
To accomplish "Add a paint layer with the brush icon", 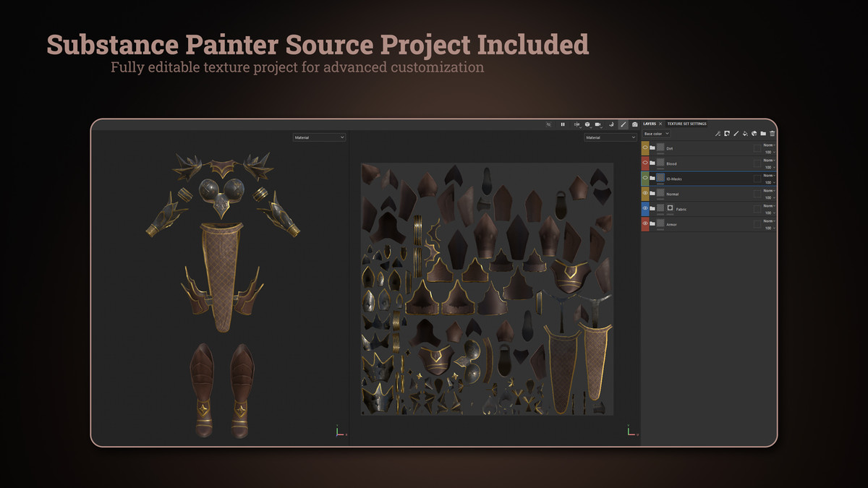I will click(x=736, y=134).
